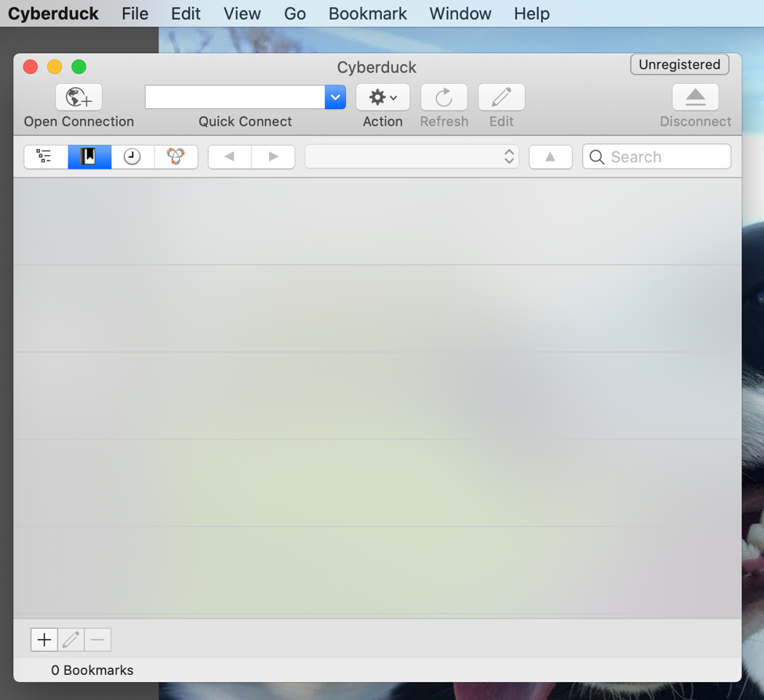The image size is (764, 700).
Task: Click the Edit pencil toolbar icon
Action: pyautogui.click(x=501, y=97)
